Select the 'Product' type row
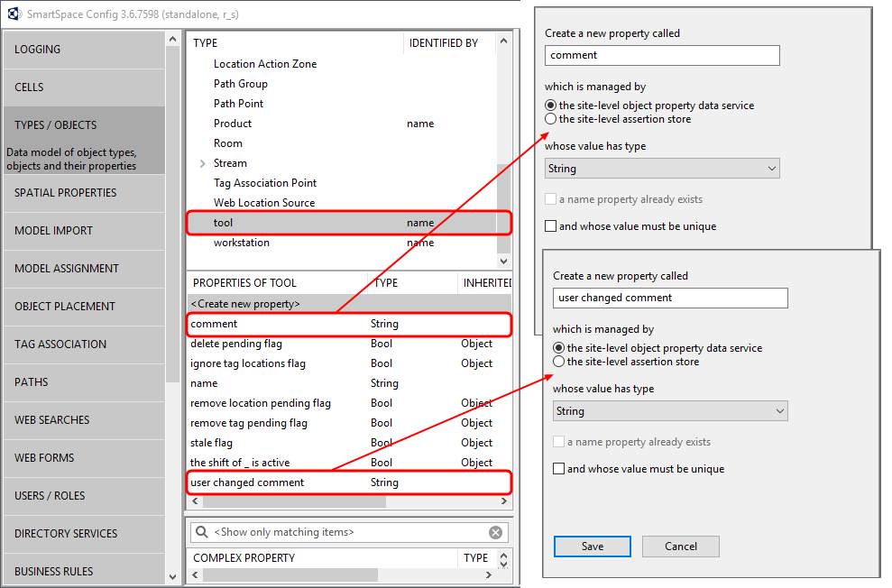Image resolution: width=892 pixels, height=588 pixels. point(342,124)
